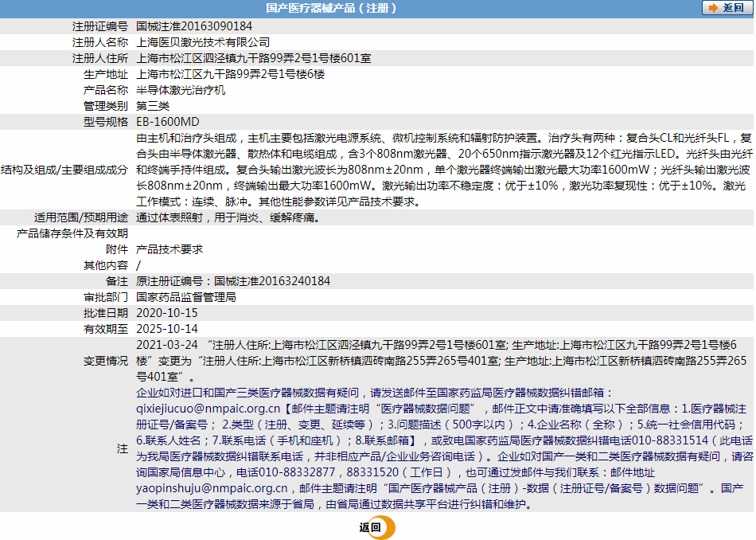Screen dimensions: 756x540
Task: Click the orange arrow icon in top 返回 button
Action: tap(713, 8)
